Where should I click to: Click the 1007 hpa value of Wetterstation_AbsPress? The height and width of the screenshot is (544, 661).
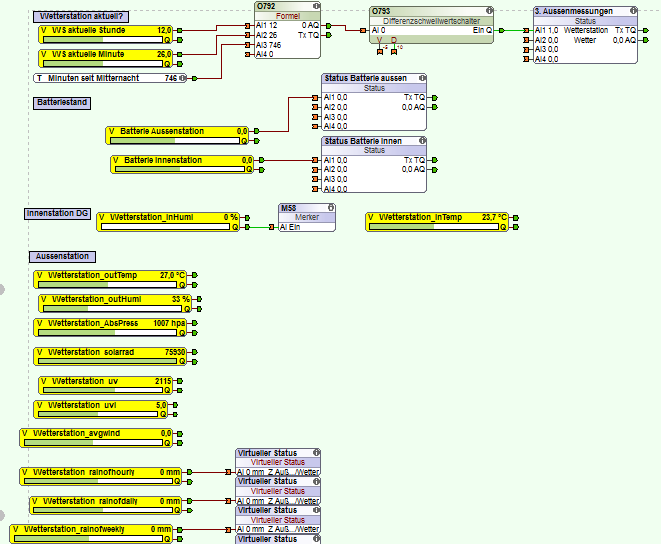click(169, 323)
